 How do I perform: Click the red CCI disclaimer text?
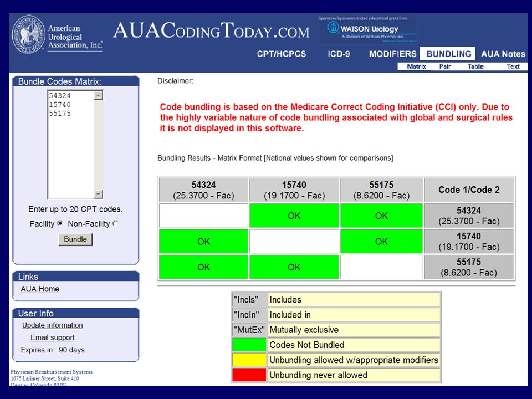coord(336,117)
